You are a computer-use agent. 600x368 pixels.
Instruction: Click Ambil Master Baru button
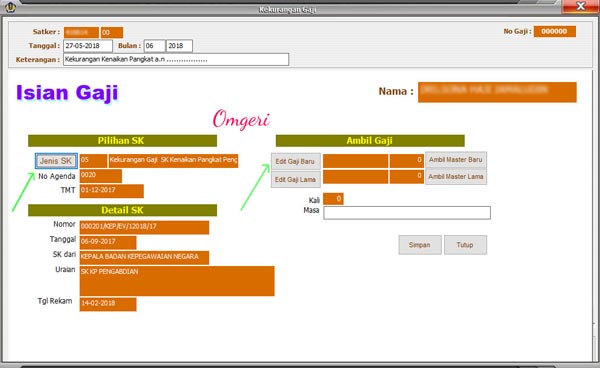[456, 160]
